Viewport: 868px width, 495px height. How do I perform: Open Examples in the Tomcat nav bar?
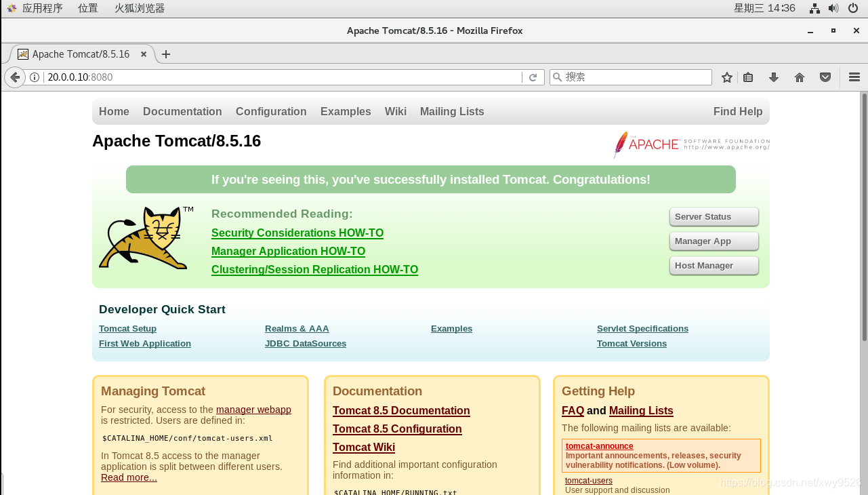[x=346, y=112]
